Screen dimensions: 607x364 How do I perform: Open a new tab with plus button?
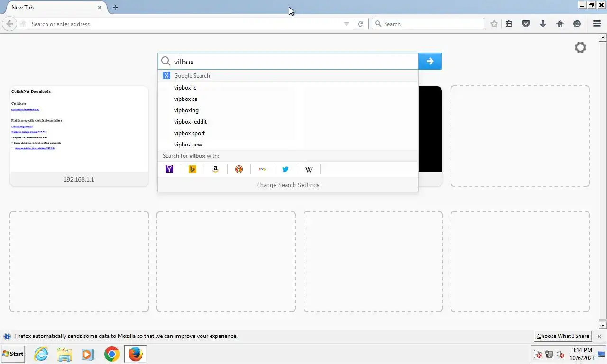coord(115,7)
